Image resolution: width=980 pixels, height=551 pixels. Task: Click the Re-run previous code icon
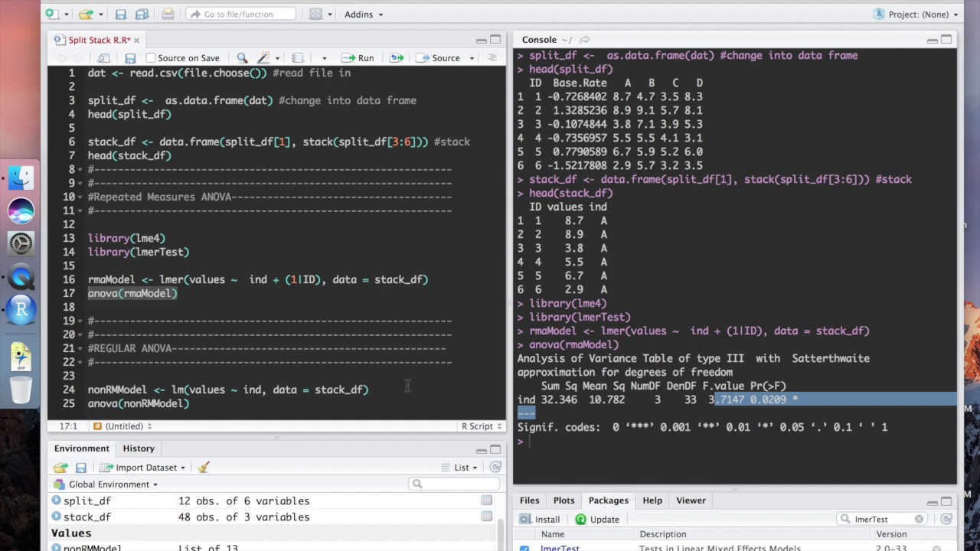click(x=397, y=58)
